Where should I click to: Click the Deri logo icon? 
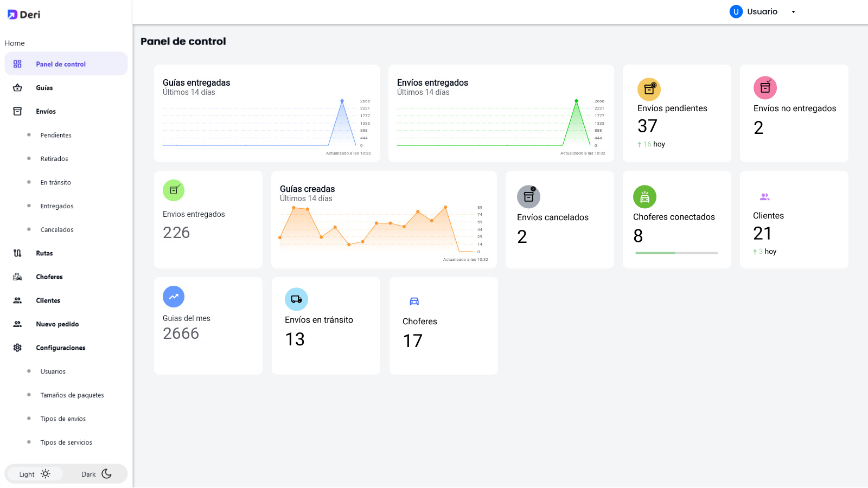(x=12, y=15)
